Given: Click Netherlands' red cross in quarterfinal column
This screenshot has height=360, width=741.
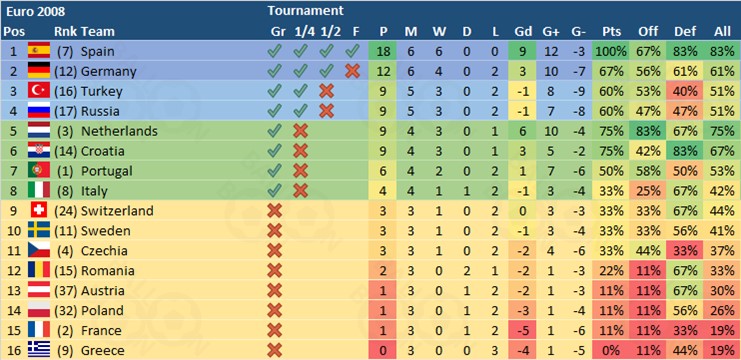Looking at the screenshot, I should (x=300, y=131).
